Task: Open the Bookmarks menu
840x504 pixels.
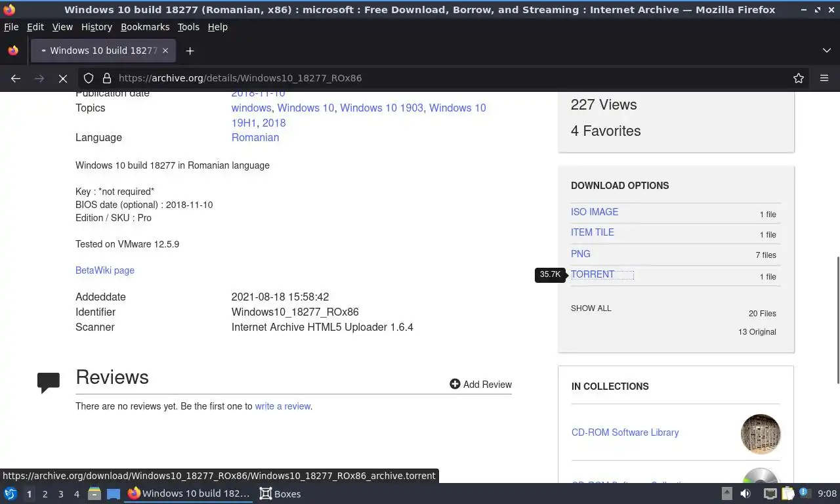Action: tap(145, 27)
